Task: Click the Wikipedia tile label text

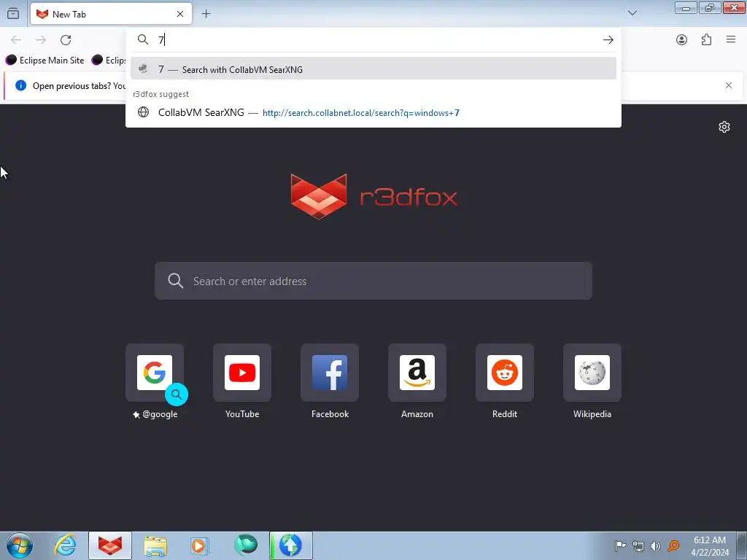Action: [592, 414]
